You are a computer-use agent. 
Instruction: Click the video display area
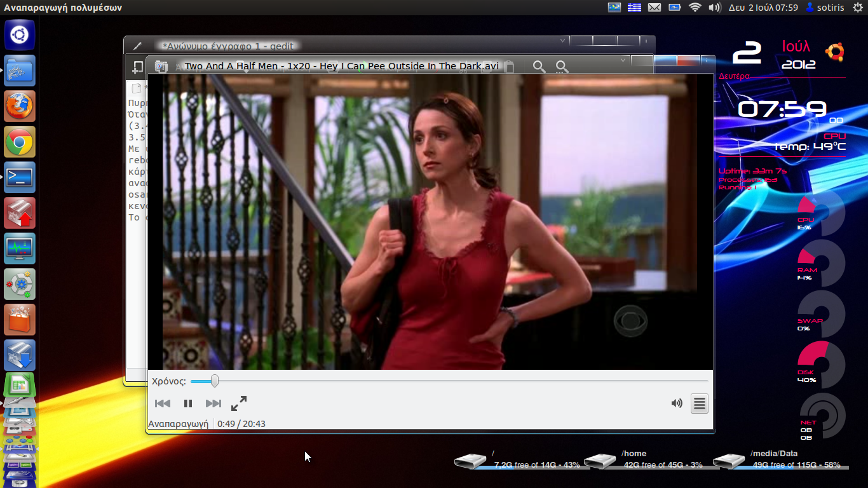pyautogui.click(x=430, y=222)
